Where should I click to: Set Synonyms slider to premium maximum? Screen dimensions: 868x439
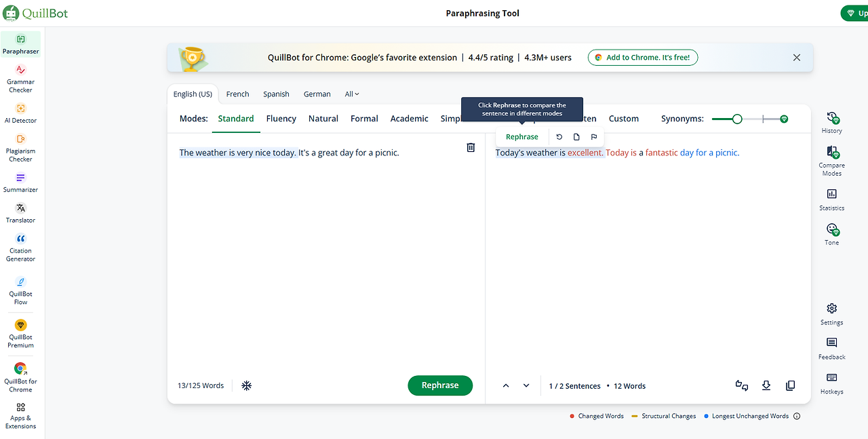click(784, 119)
